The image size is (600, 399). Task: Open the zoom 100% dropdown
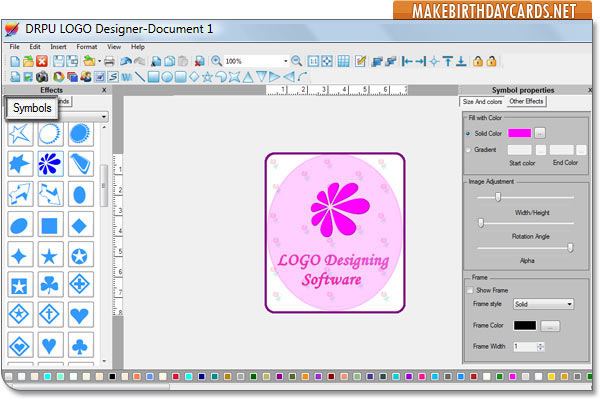pyautogui.click(x=285, y=61)
